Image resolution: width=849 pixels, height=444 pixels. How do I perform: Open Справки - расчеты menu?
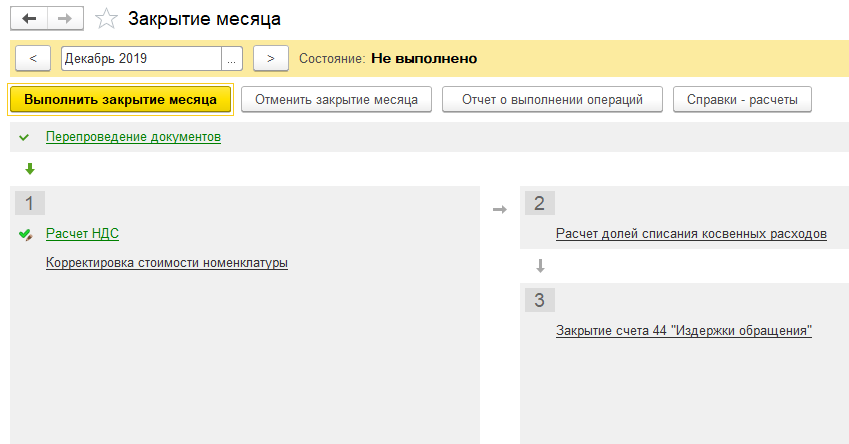(742, 100)
